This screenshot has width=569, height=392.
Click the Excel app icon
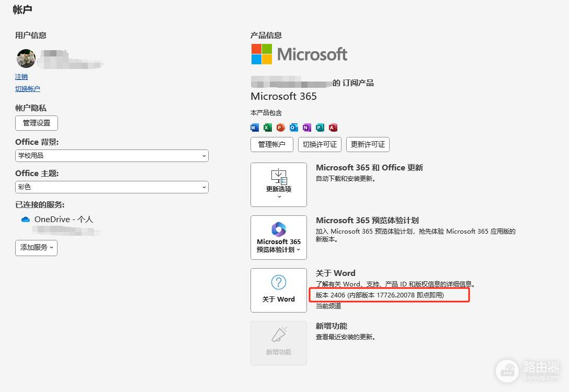click(268, 128)
